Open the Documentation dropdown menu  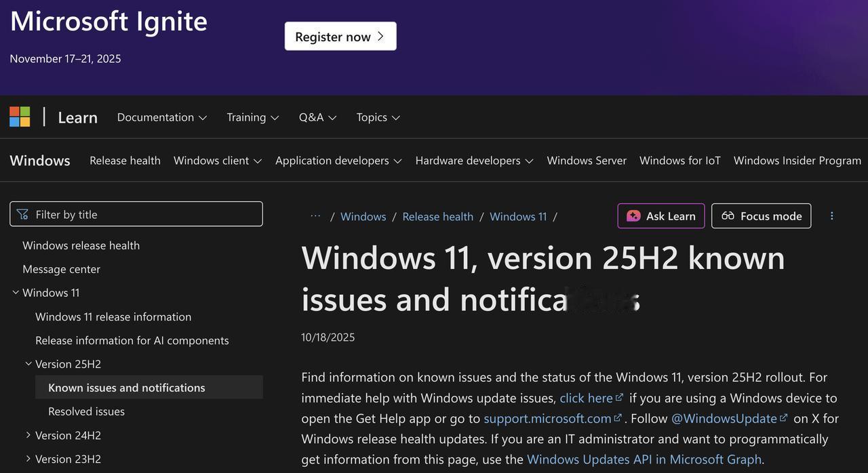pos(161,117)
